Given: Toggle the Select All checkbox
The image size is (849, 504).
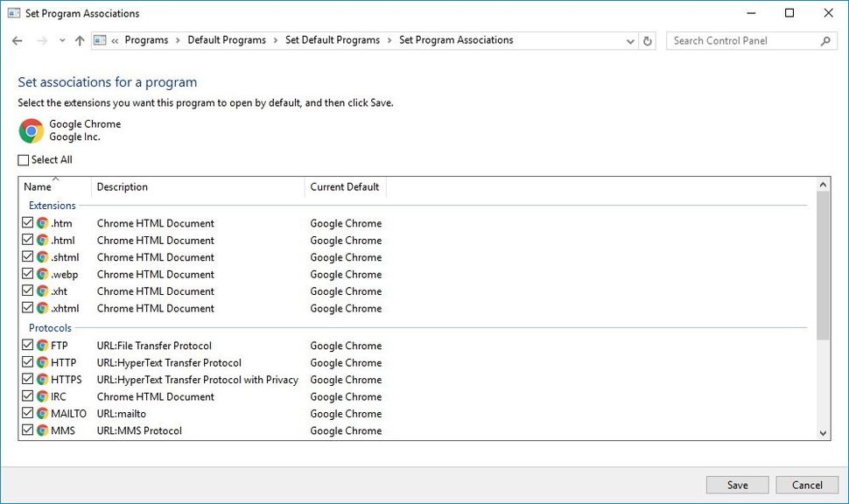Looking at the screenshot, I should pos(21,159).
